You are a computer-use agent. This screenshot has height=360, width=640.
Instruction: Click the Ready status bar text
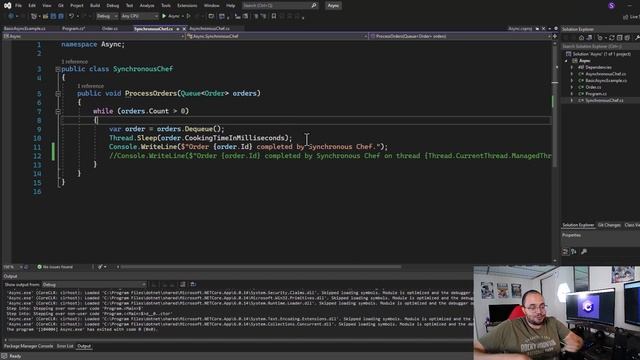[x=15, y=356]
